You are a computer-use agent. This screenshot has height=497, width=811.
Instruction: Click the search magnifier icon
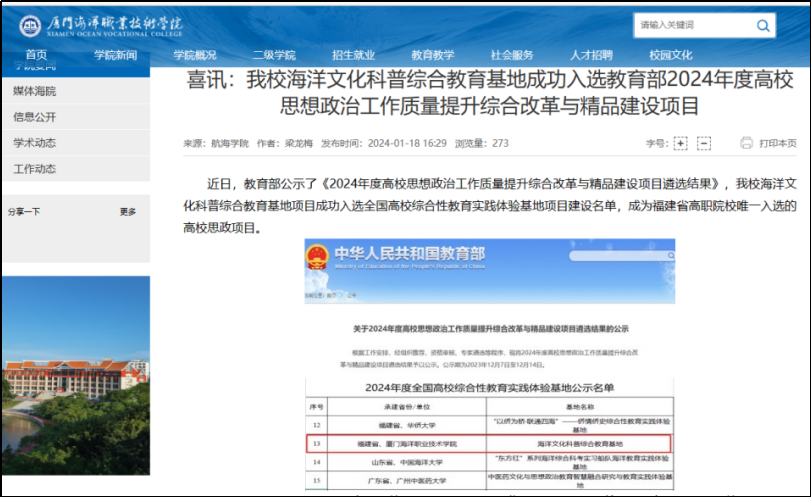(762, 25)
